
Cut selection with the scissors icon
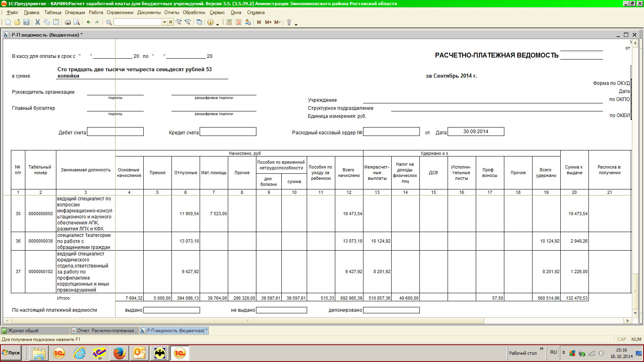coord(37,22)
